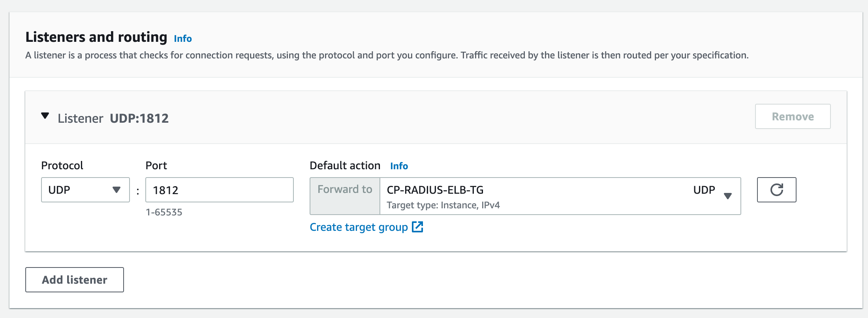Click the Remove listener button
Screen dimensions: 868x318
793,116
